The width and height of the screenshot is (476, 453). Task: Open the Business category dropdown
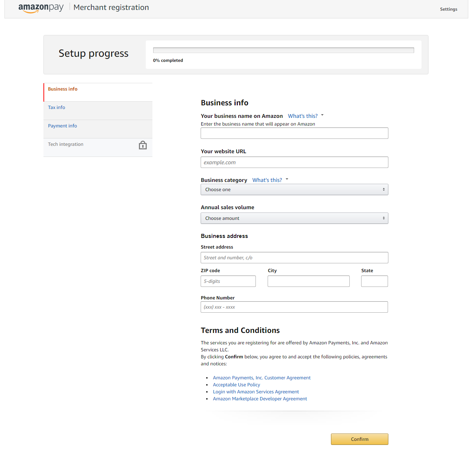295,189
